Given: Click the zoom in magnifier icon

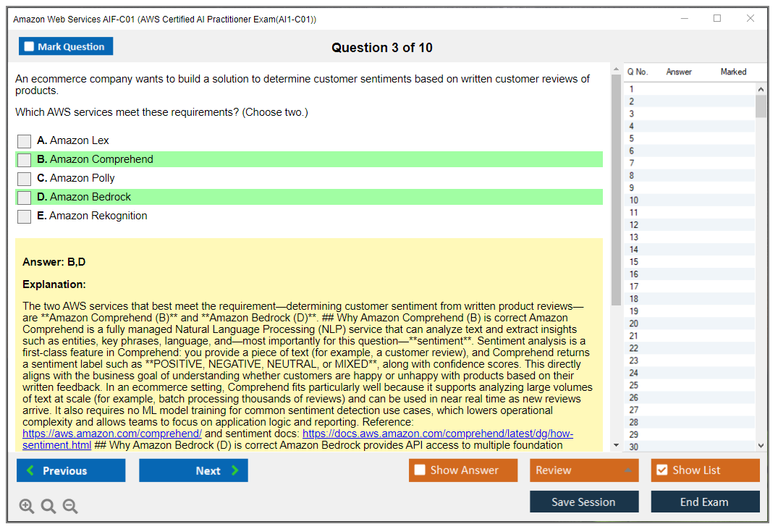Looking at the screenshot, I should pos(27,506).
